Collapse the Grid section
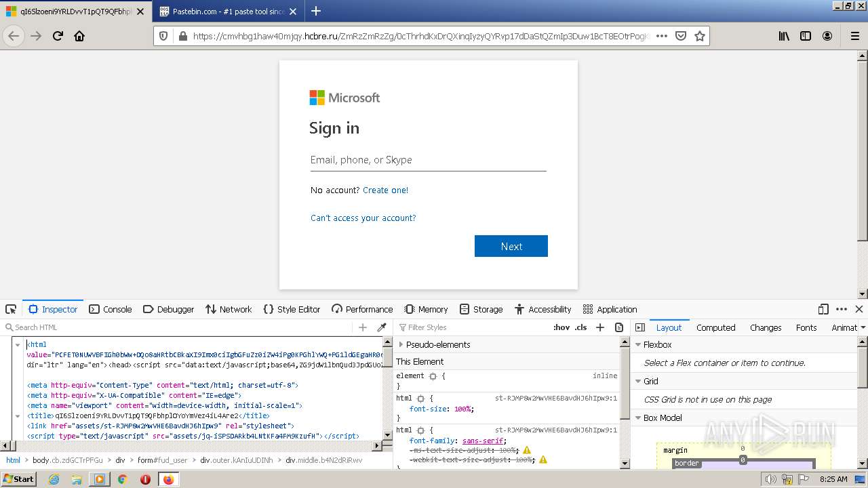This screenshot has height=488, width=868. pos(638,382)
